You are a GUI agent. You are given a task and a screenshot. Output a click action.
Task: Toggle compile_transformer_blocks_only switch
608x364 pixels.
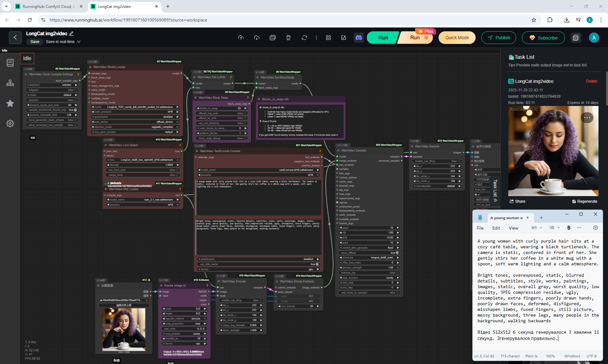75,110
